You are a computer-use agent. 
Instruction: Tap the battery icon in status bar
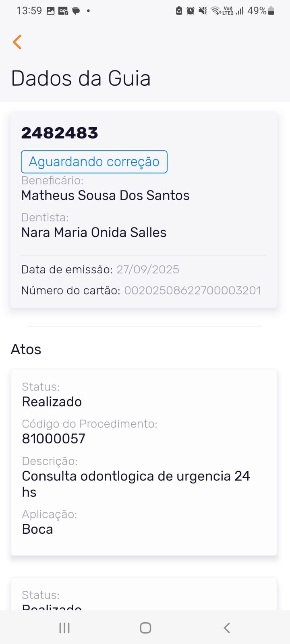pos(271,11)
